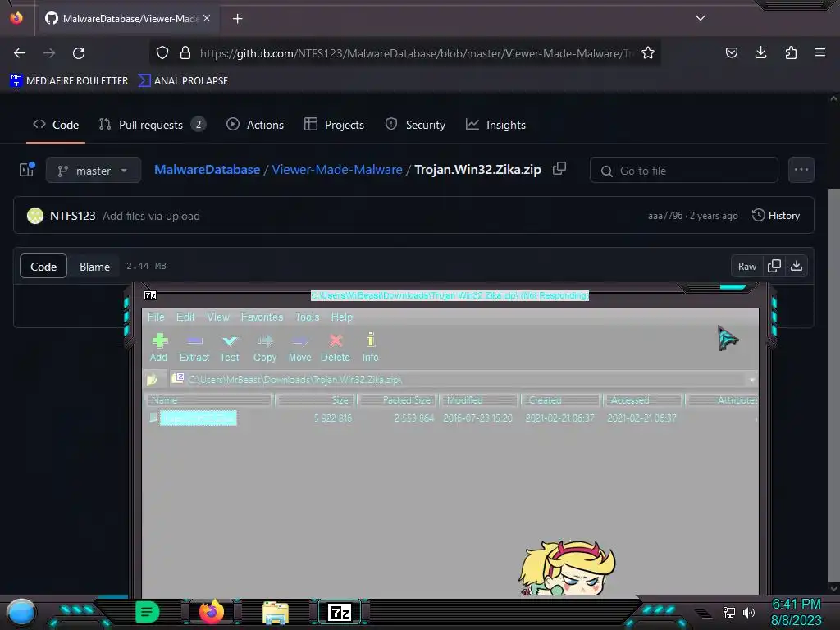Open the 7-Zip Help menu
840x630 pixels.
coord(342,317)
